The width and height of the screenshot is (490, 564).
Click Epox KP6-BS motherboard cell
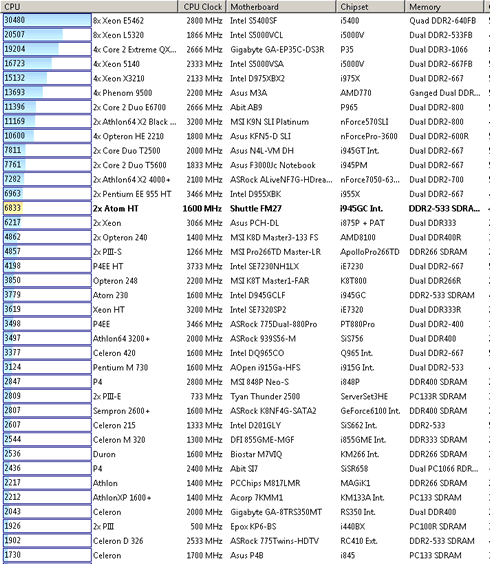pyautogui.click(x=253, y=527)
